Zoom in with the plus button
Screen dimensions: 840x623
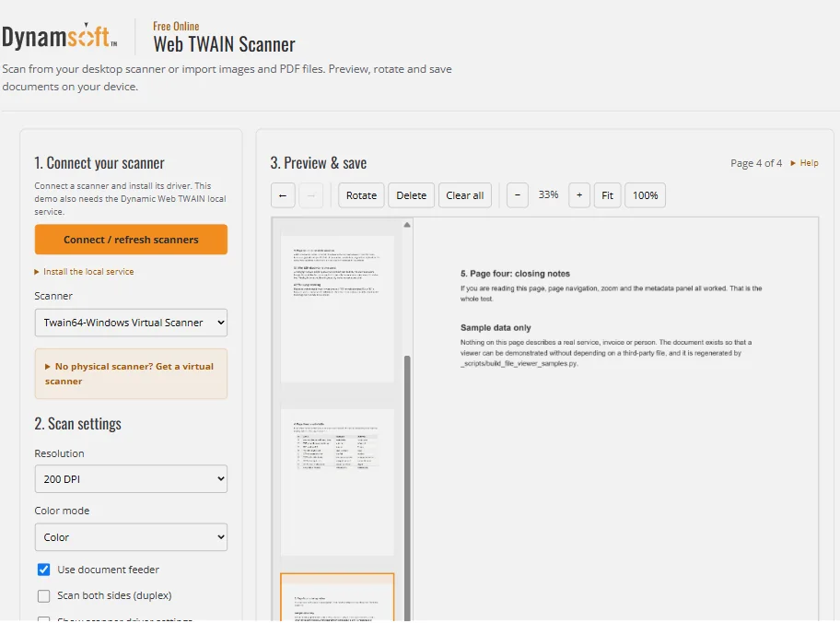coord(579,195)
